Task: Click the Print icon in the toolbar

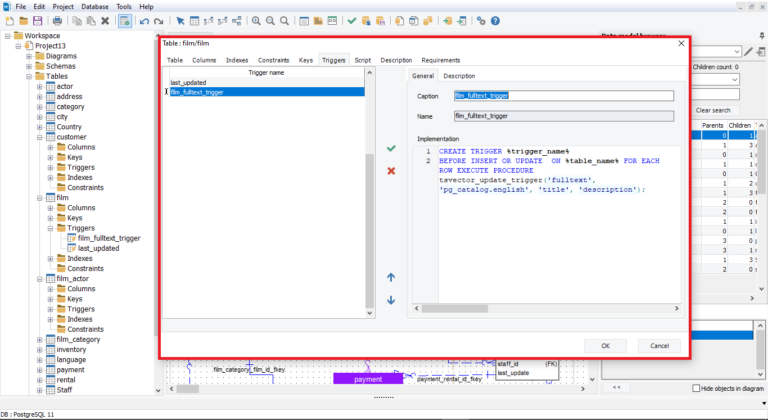Action: pos(57,20)
